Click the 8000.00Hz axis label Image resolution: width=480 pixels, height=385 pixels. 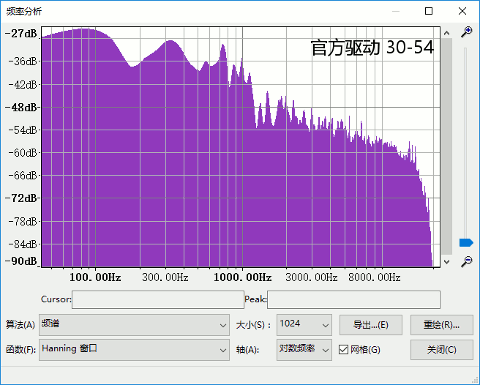(x=374, y=277)
